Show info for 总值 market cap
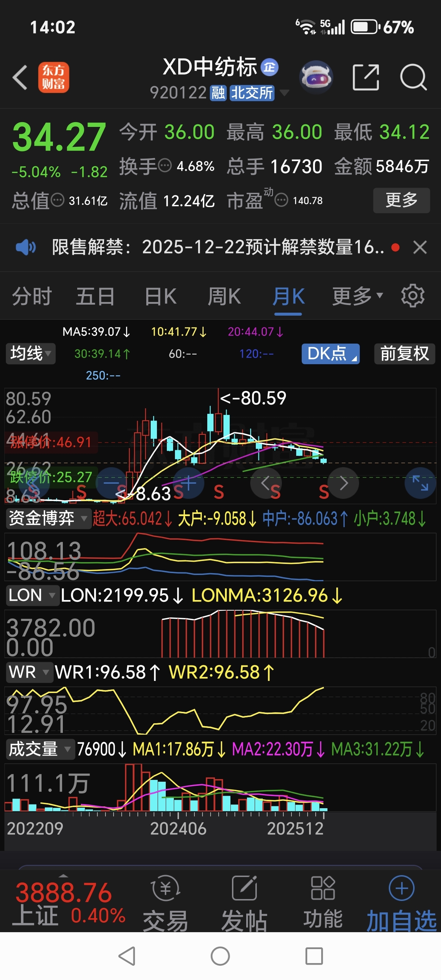This screenshot has width=441, height=980. pyautogui.click(x=57, y=200)
